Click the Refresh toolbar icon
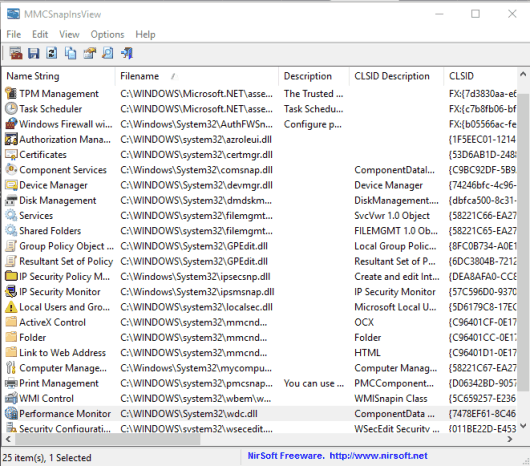530x466 pixels. click(52, 53)
